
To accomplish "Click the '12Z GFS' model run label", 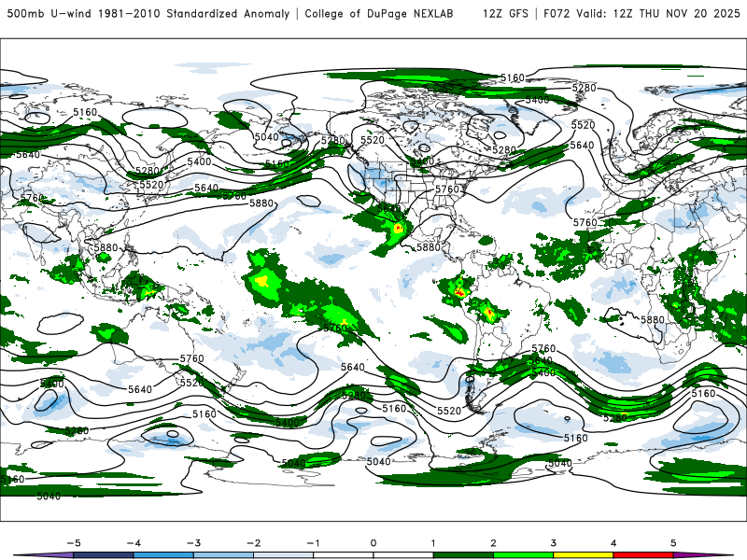I will [505, 13].
